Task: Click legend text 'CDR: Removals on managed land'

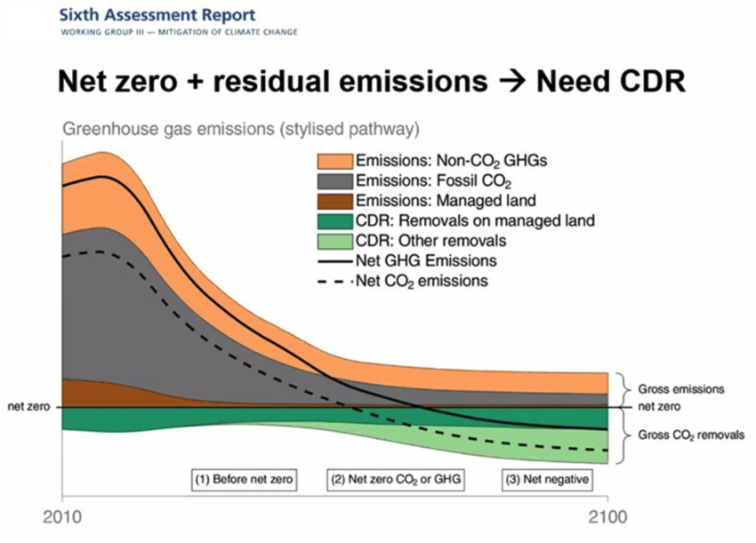Action: (x=476, y=221)
